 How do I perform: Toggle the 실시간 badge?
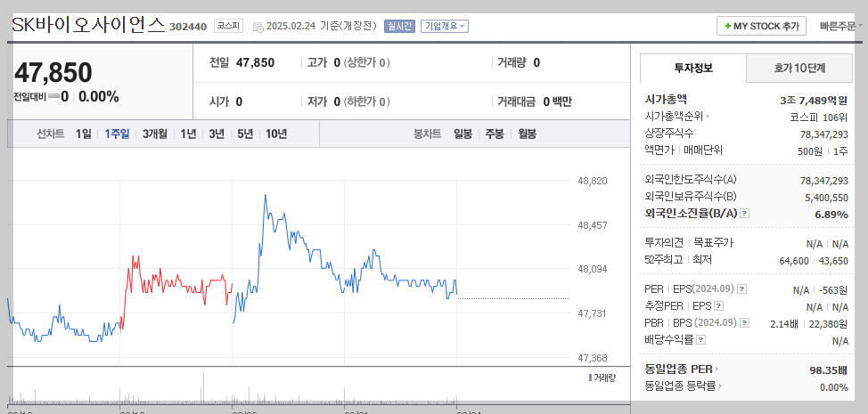(x=399, y=26)
